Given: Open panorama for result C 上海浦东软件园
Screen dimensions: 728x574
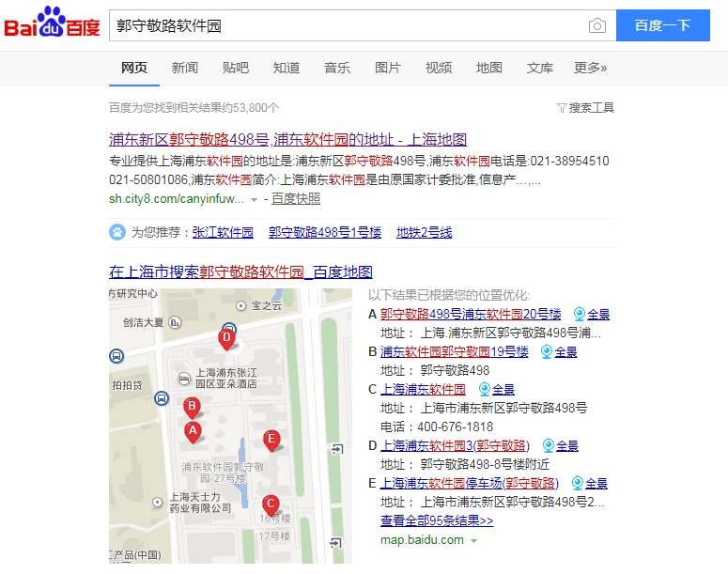Looking at the screenshot, I should [496, 389].
